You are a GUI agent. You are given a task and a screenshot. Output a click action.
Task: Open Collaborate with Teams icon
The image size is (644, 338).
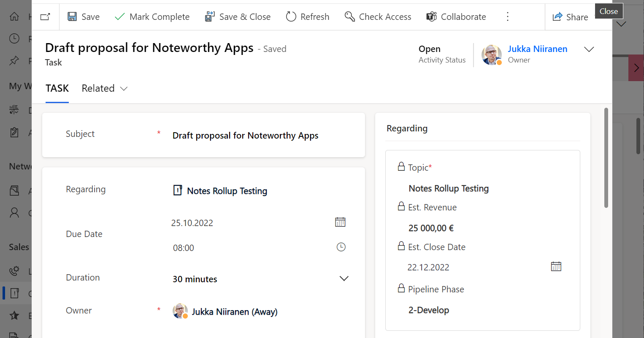click(x=431, y=17)
